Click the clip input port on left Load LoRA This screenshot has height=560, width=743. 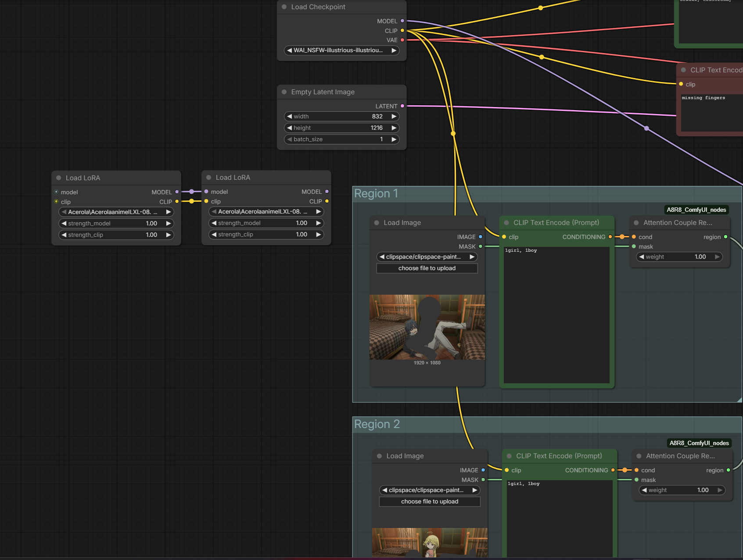tap(56, 202)
